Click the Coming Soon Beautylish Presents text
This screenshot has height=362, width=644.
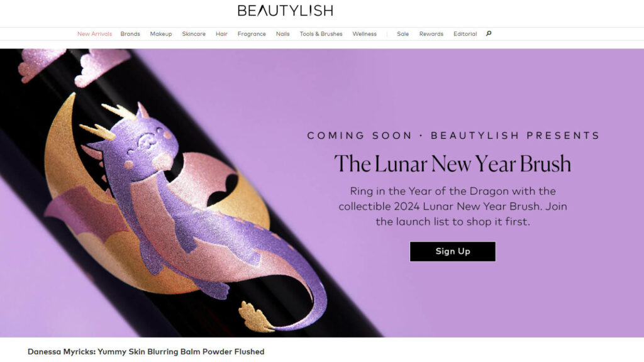(453, 136)
